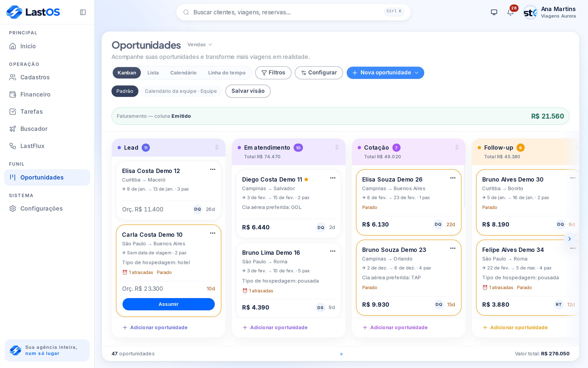Open Ana Martins profile avatar
This screenshot has height=368, width=588.
[x=530, y=12]
